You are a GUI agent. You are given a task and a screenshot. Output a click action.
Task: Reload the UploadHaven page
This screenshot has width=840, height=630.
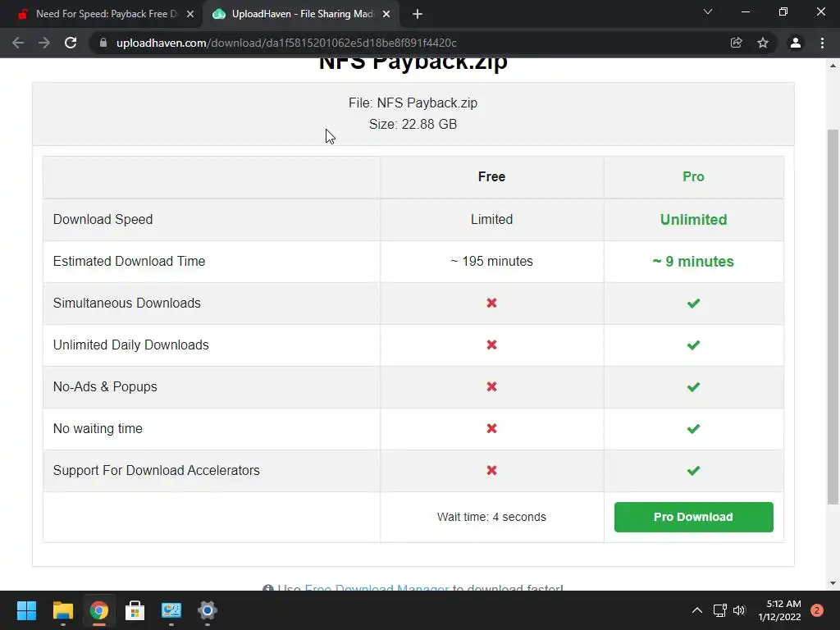[x=71, y=43]
